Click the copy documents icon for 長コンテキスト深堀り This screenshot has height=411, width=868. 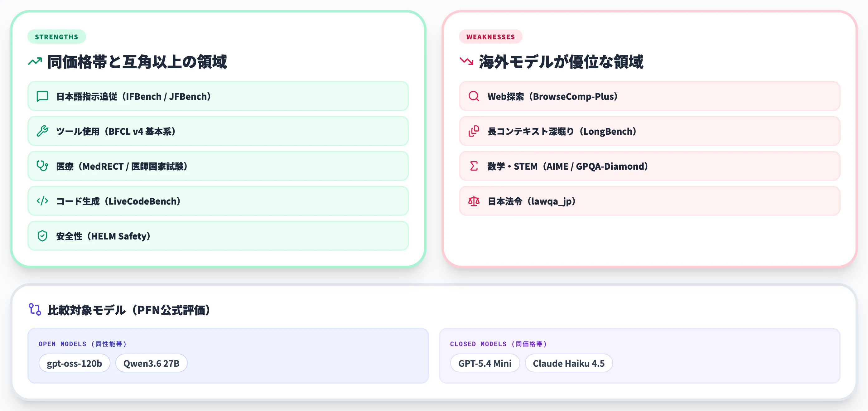(474, 131)
